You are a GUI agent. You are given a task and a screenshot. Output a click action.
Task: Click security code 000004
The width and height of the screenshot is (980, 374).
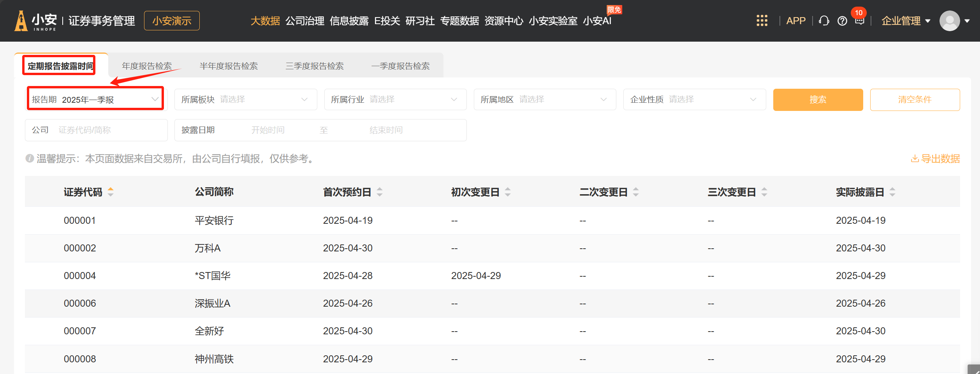click(x=80, y=276)
